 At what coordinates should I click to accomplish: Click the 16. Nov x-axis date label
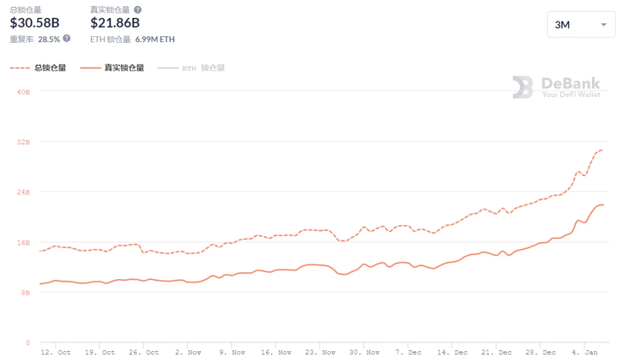pyautogui.click(x=276, y=352)
